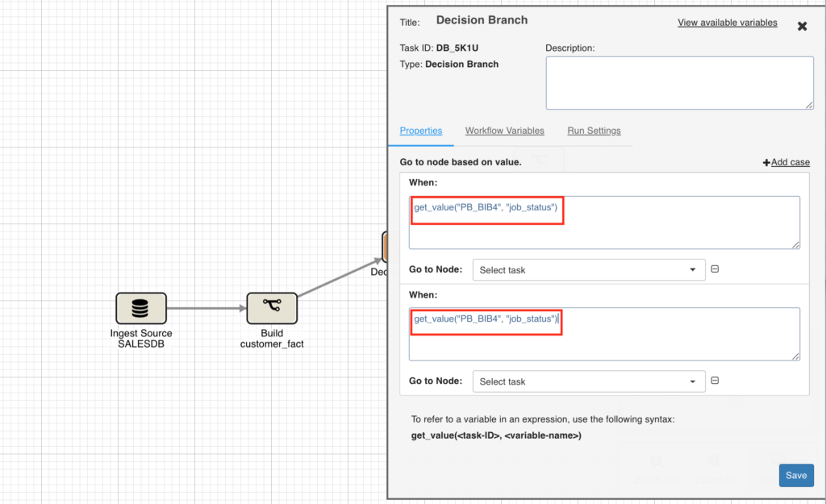The width and height of the screenshot is (826, 504).
Task: Remove the first case using its minus icon
Action: click(715, 269)
